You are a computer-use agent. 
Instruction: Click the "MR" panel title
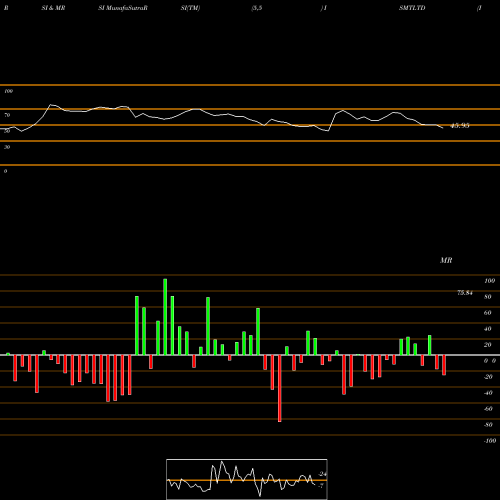[446, 260]
